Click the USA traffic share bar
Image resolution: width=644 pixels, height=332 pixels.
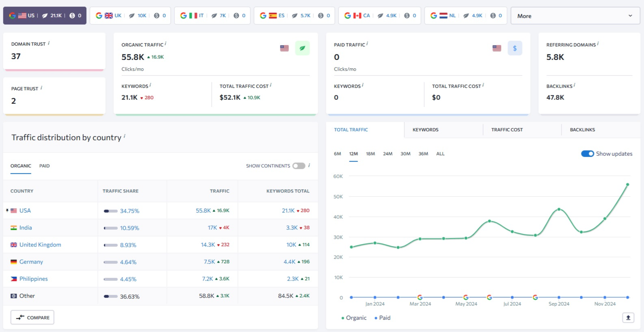(x=110, y=211)
